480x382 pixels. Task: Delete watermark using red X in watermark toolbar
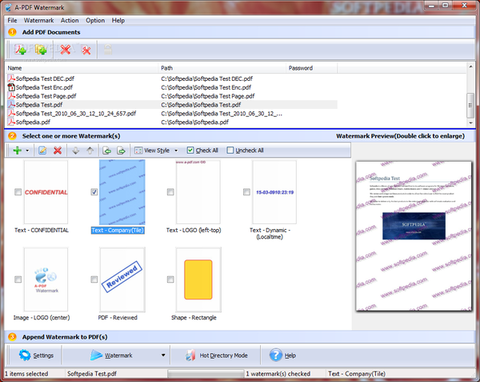click(x=58, y=151)
